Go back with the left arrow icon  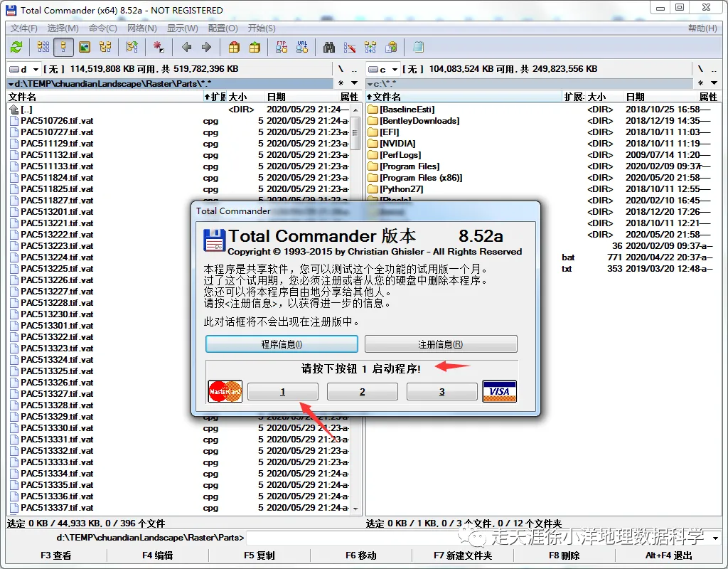(x=187, y=47)
